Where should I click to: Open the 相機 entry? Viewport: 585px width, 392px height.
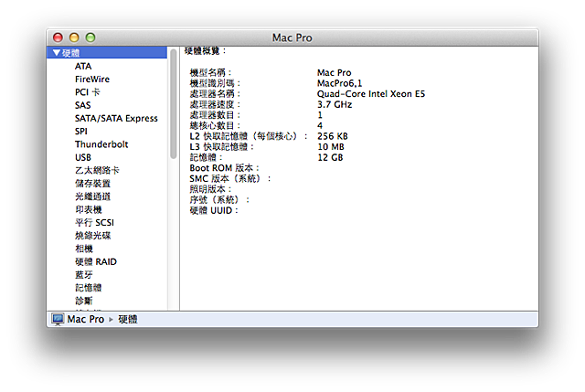84,249
